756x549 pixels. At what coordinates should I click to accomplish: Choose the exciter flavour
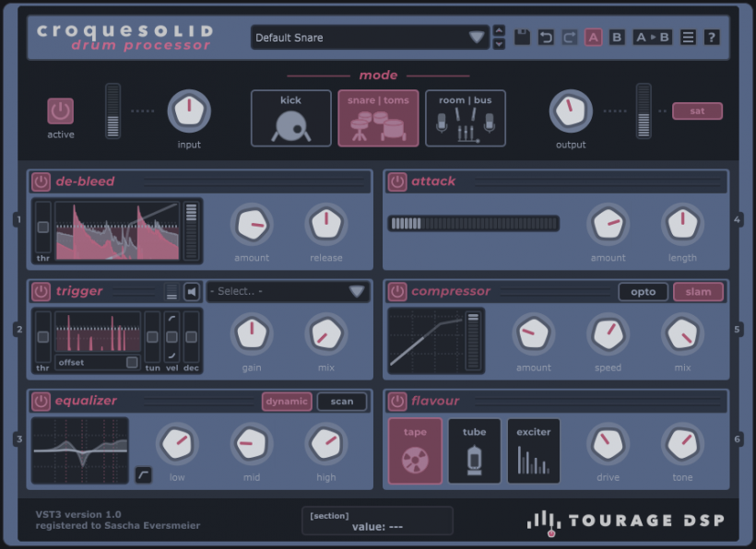coord(534,450)
